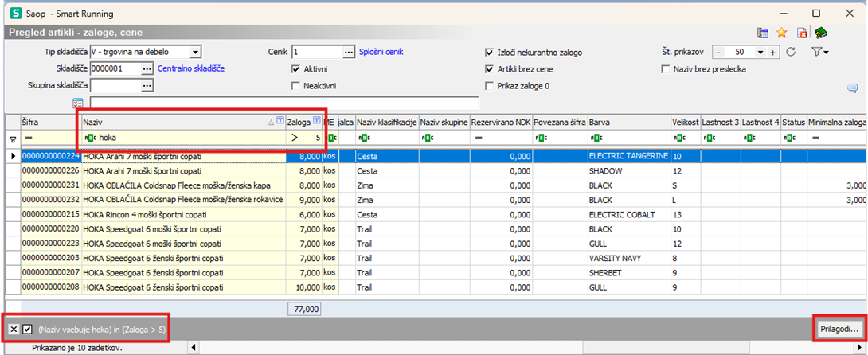Click the checklist icon beside the search field
Viewport: 868px width, 355px height.
[x=77, y=103]
